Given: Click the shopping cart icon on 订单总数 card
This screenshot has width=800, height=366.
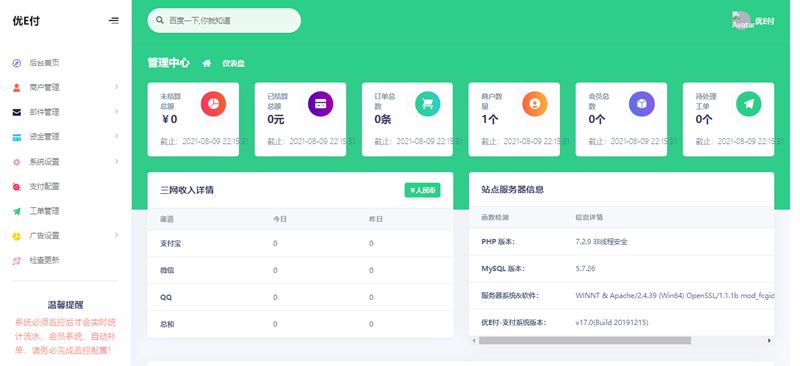Looking at the screenshot, I should [x=428, y=104].
